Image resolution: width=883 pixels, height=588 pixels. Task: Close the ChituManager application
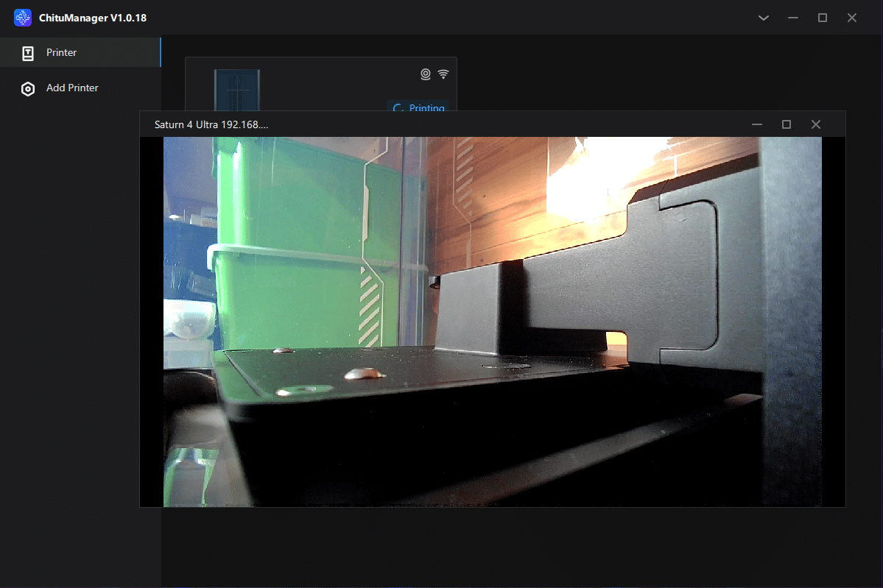851,18
